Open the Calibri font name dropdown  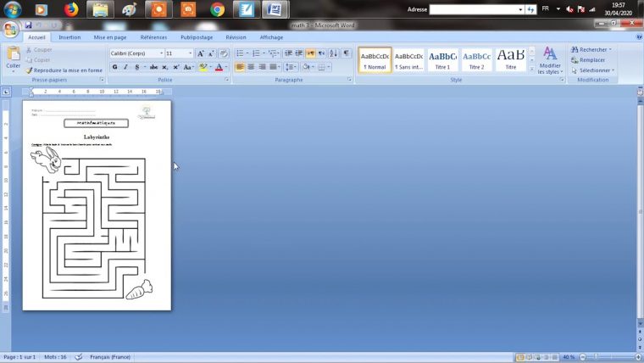point(136,53)
